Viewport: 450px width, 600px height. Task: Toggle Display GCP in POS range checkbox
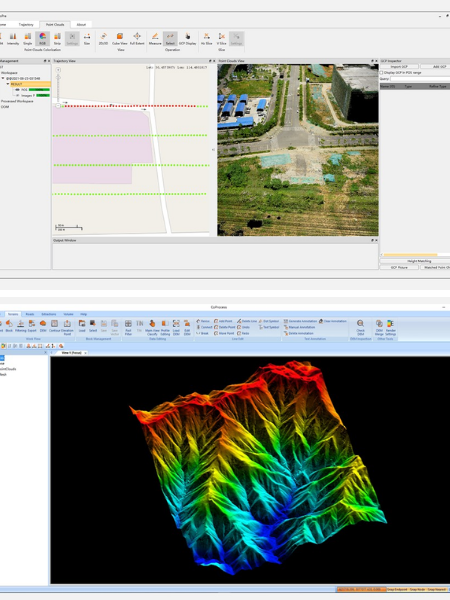coord(382,72)
